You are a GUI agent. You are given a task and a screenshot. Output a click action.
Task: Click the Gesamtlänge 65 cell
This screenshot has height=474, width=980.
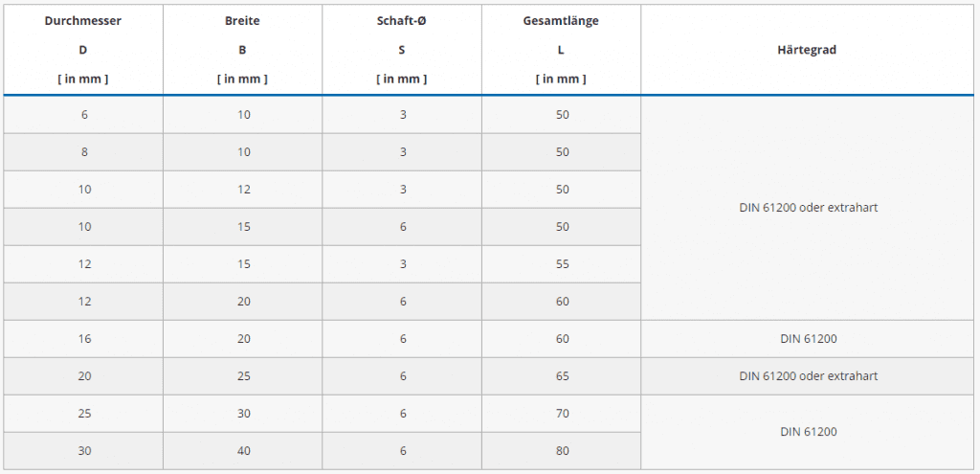pos(562,376)
